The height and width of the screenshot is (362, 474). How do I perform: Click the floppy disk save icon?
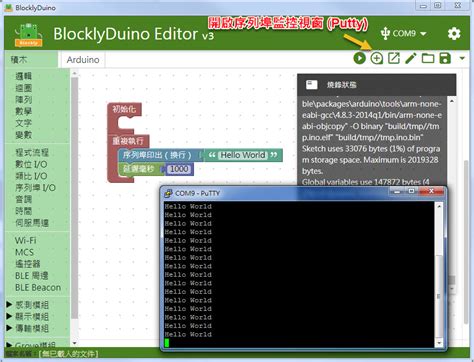(445, 58)
